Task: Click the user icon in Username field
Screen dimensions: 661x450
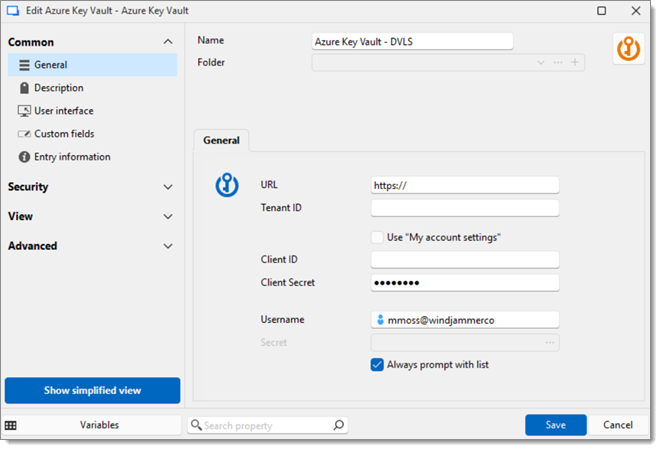Action: point(380,320)
